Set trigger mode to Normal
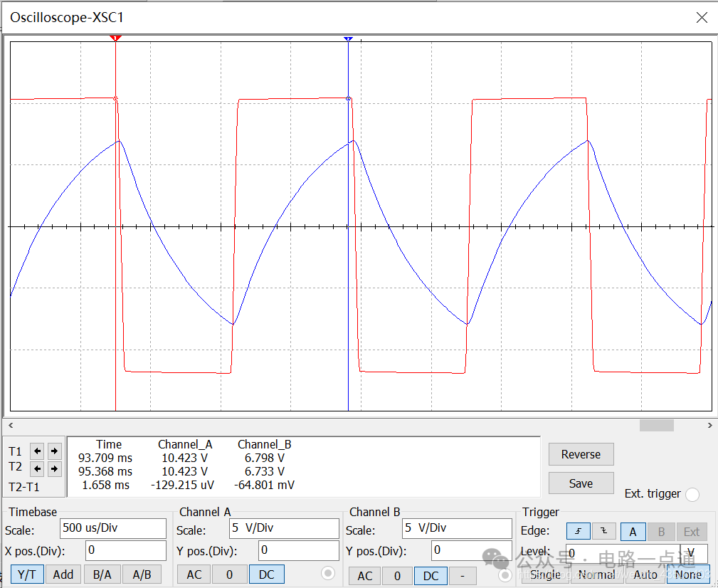The image size is (718, 588). 596,574
